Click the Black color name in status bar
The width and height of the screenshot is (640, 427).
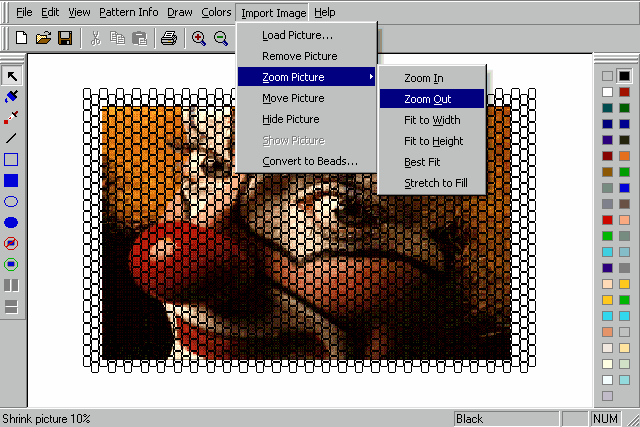tap(469, 419)
